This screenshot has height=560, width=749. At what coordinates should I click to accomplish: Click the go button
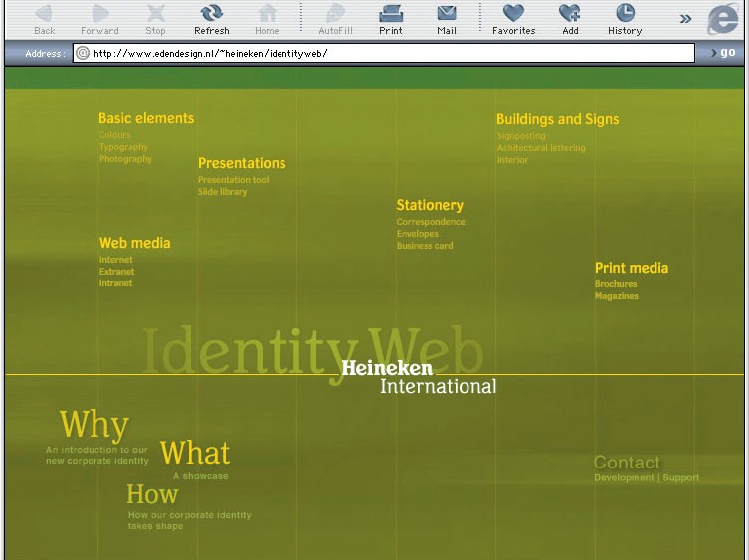(723, 52)
